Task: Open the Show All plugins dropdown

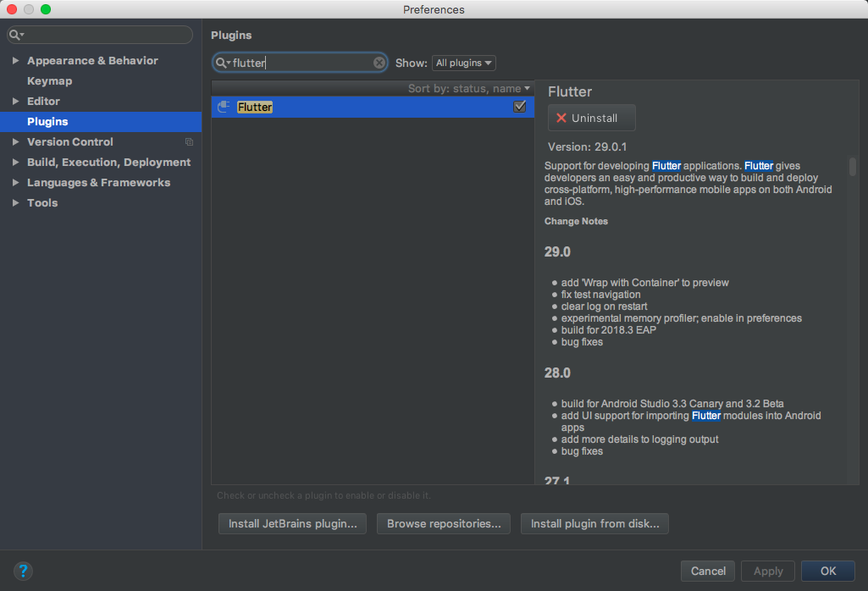Action: [x=463, y=63]
